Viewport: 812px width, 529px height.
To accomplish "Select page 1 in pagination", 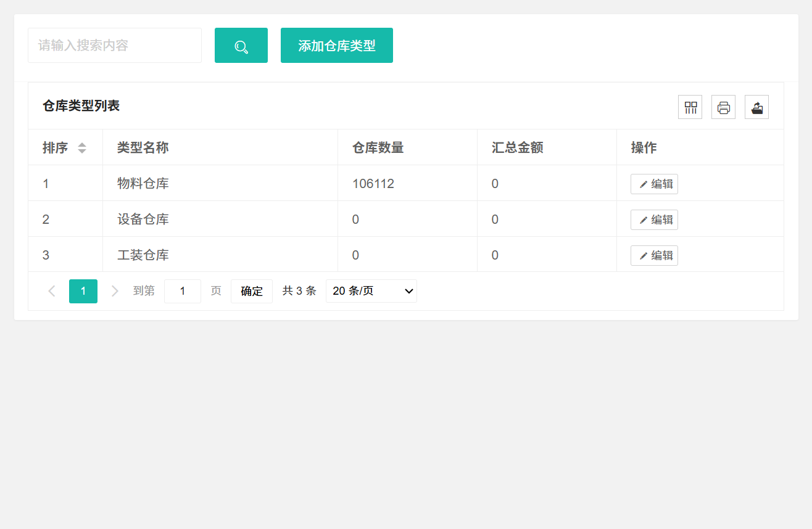I will [x=83, y=291].
